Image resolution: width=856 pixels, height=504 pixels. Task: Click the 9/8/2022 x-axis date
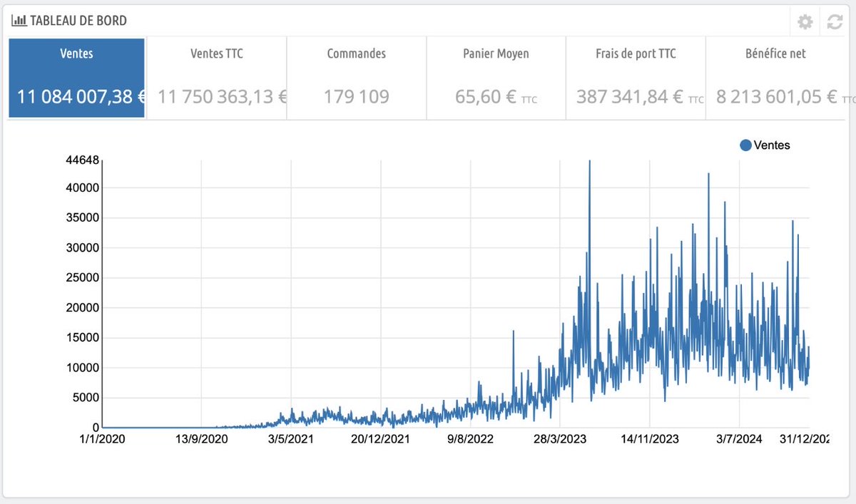(x=471, y=439)
